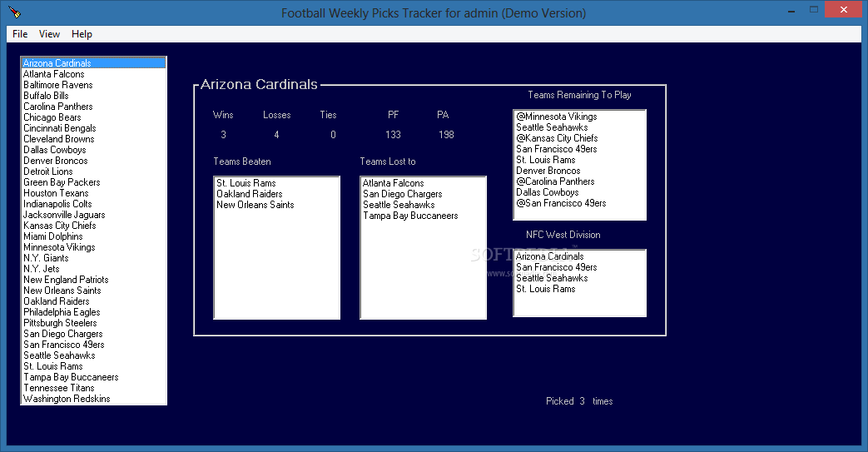The width and height of the screenshot is (868, 452).
Task: Select Arizona Cardinals in the team list
Action: 93,63
